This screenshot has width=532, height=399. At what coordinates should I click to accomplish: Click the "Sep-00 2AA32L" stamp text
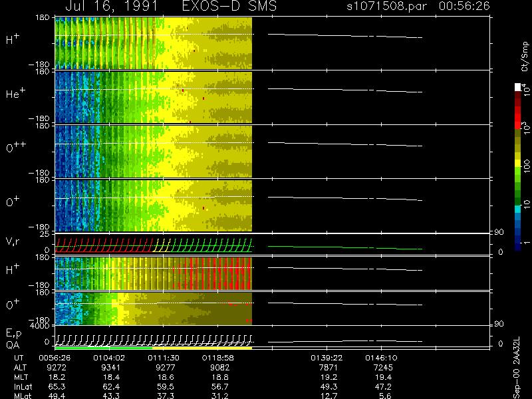pos(517,368)
